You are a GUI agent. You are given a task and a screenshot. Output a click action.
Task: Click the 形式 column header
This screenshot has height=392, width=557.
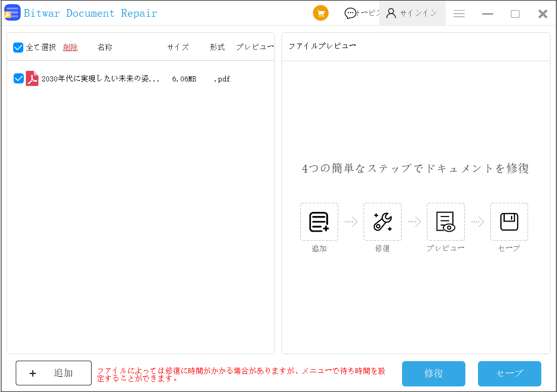(x=217, y=48)
